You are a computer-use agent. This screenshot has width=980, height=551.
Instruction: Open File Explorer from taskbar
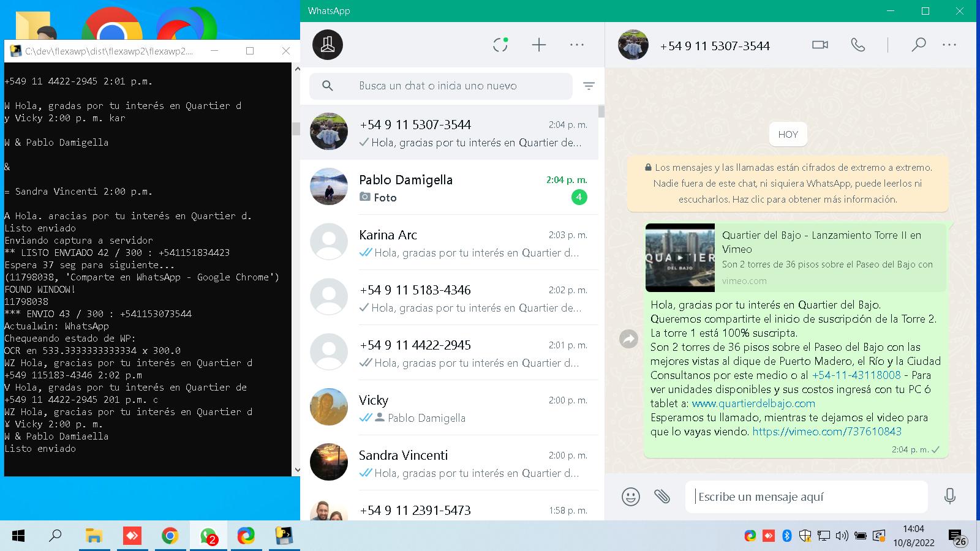pos(94,536)
